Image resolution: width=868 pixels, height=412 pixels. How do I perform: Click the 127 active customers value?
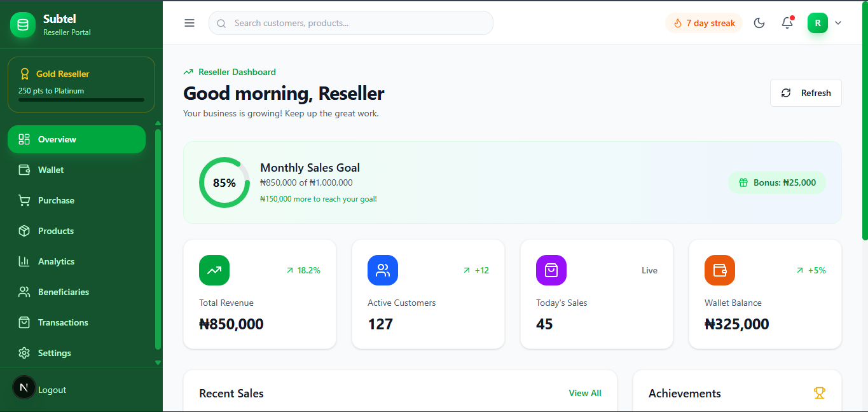[x=380, y=324]
